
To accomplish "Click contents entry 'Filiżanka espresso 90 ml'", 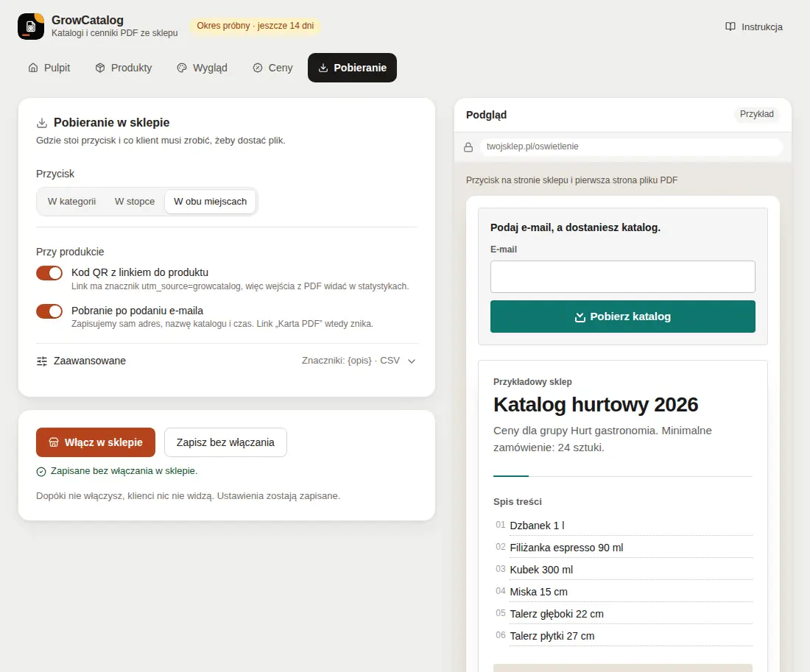I will tap(566, 548).
